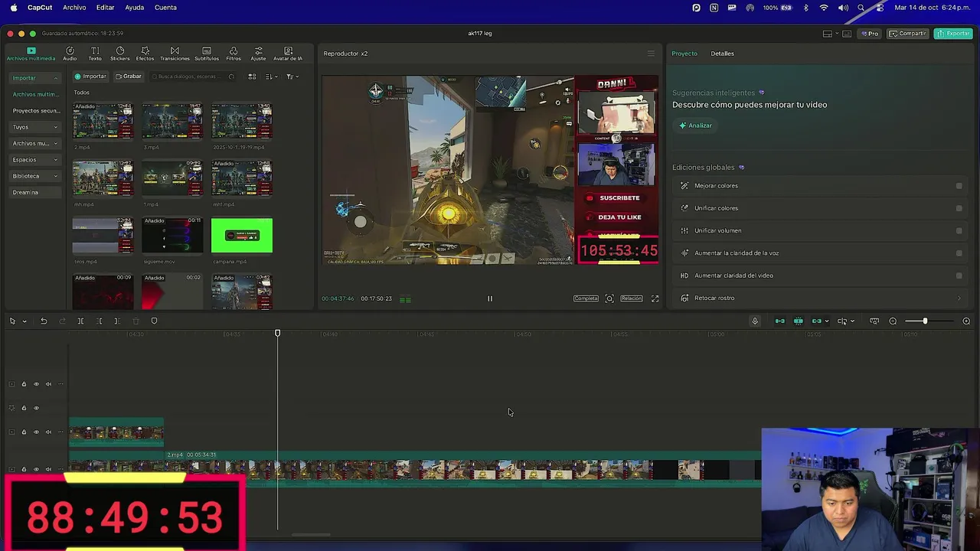Click the Compartir button

click(x=907, y=34)
